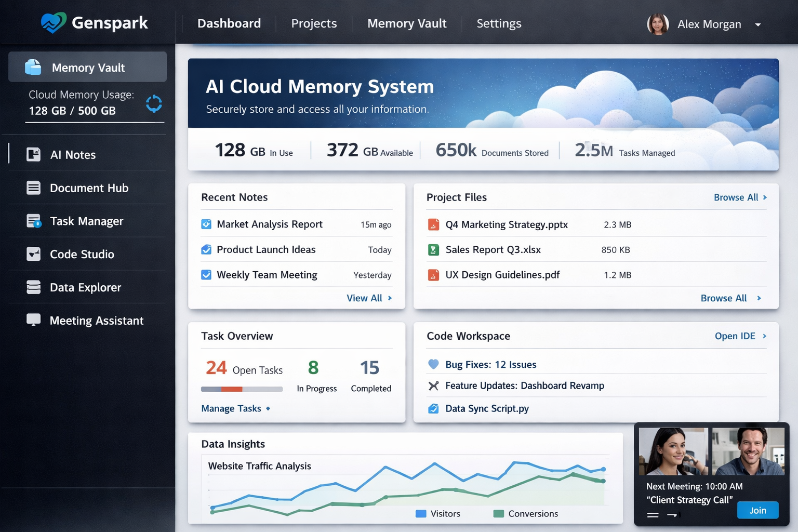The width and height of the screenshot is (798, 532).
Task: Click the Open IDE link
Action: [735, 336]
